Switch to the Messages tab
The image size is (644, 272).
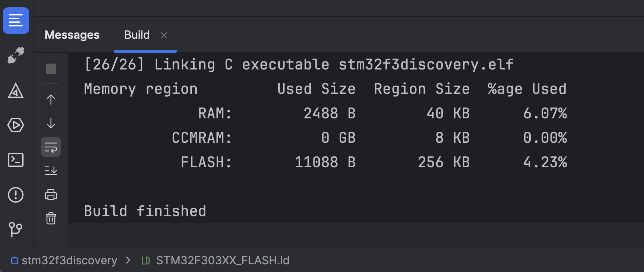pyautogui.click(x=72, y=35)
